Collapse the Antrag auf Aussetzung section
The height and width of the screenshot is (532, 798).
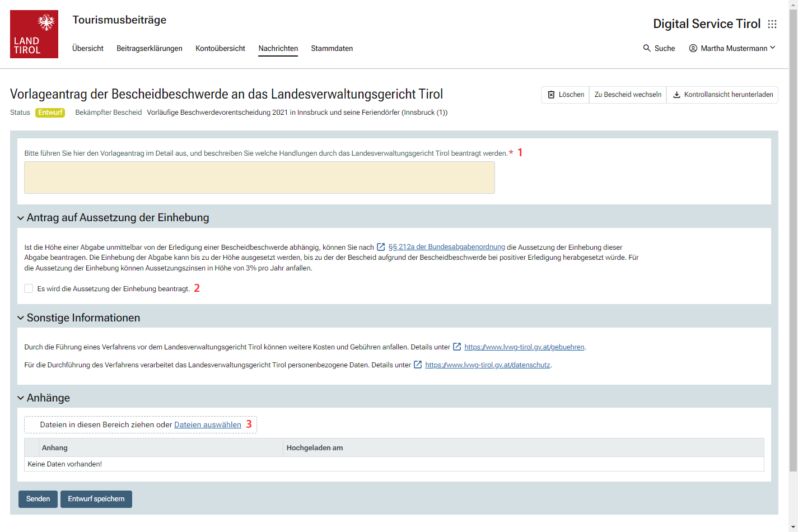click(x=21, y=218)
